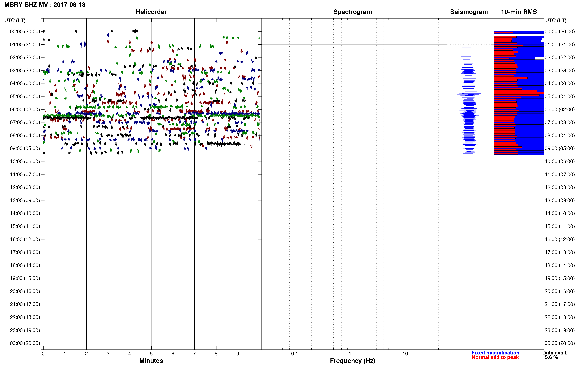Click 03:00 (23:00) on the Helicorder time axis

[25, 70]
